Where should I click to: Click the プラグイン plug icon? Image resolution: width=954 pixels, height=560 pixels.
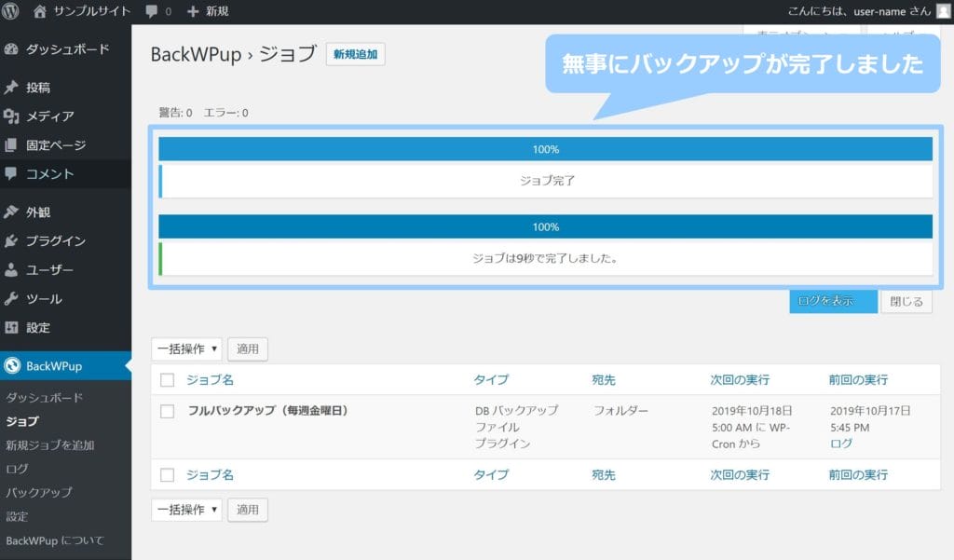11,240
